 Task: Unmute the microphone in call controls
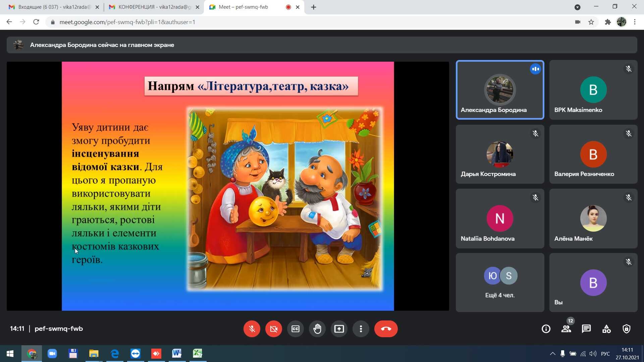tap(252, 329)
